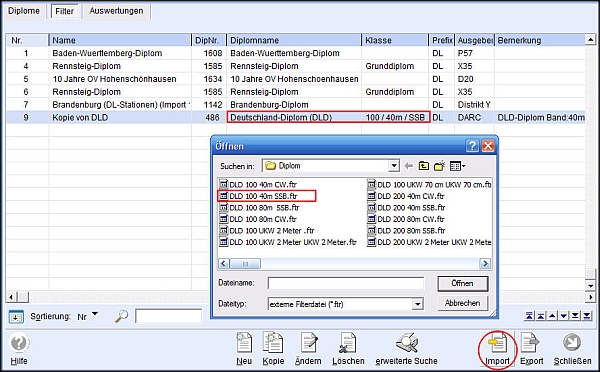
Task: Close the Öffnen dialog
Action: [x=488, y=146]
